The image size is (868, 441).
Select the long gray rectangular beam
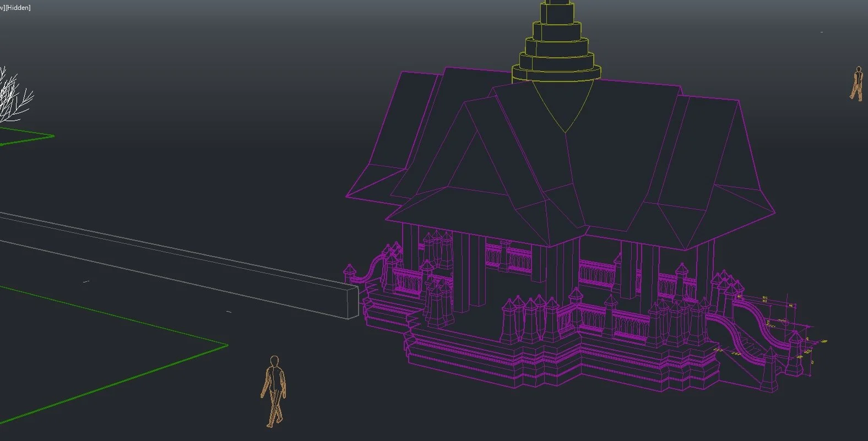pyautogui.click(x=179, y=265)
